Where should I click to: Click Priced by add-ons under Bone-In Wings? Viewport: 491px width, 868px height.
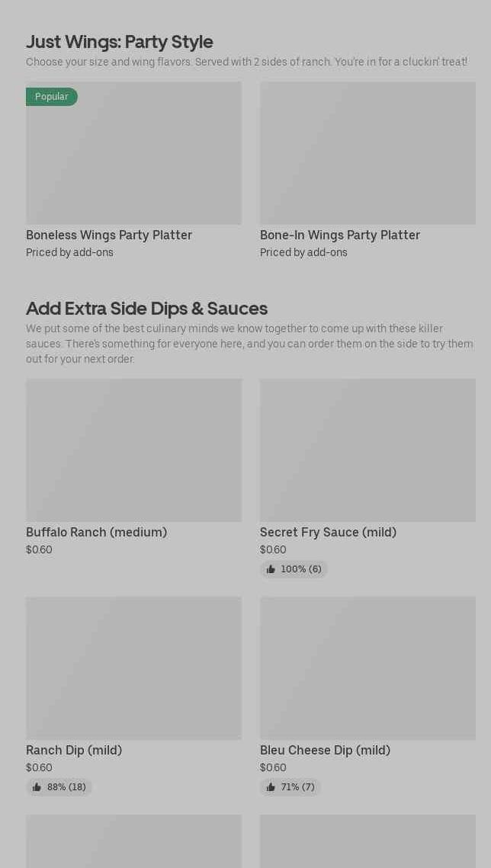click(303, 253)
